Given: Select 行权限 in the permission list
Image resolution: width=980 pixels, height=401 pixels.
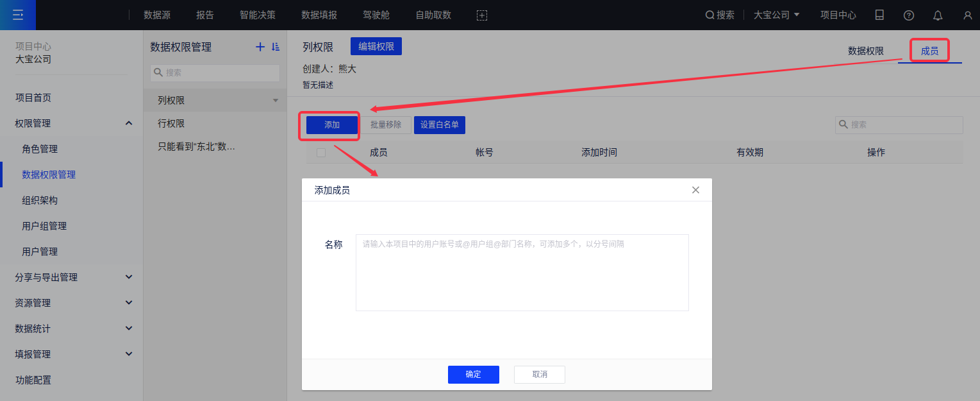Looking at the screenshot, I should (x=172, y=123).
